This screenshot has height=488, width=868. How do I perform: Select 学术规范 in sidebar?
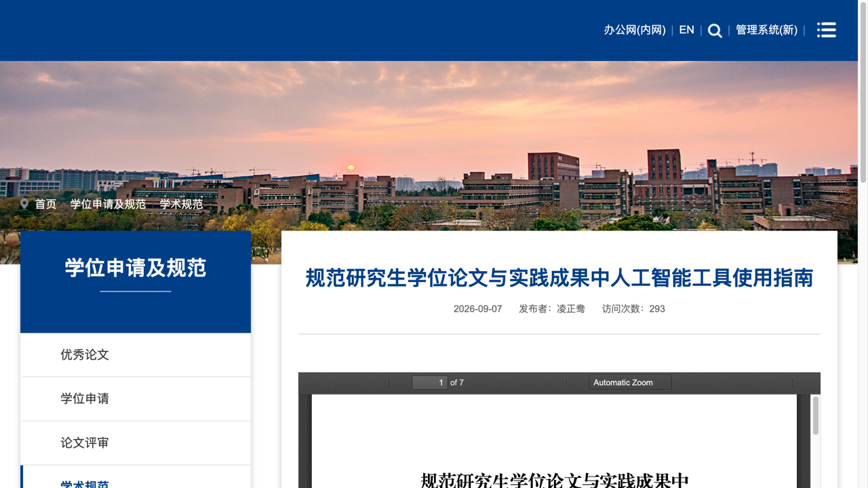(136, 477)
